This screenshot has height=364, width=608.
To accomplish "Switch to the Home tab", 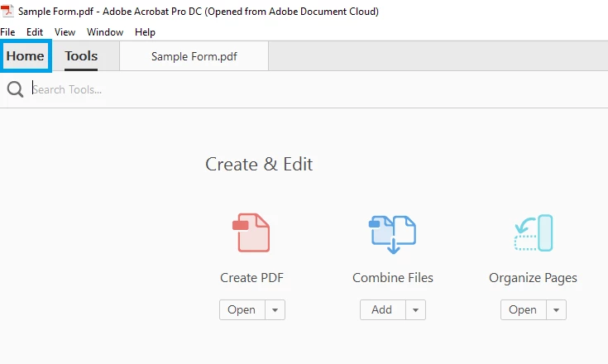I will [26, 55].
